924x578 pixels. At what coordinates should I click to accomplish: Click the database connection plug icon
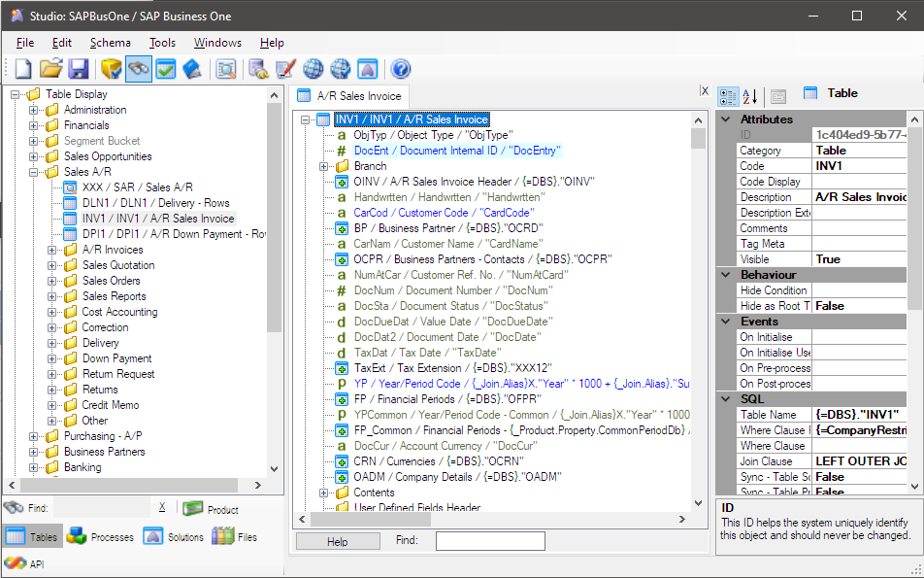258,69
